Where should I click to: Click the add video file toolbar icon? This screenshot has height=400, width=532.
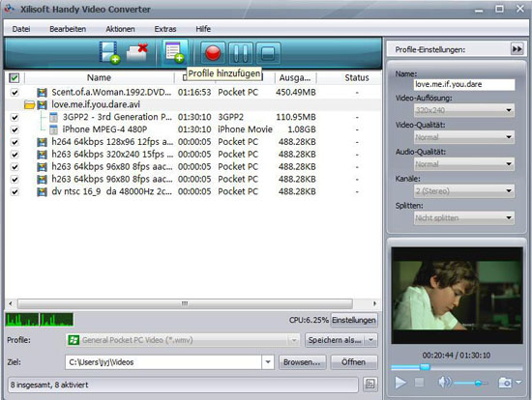109,52
